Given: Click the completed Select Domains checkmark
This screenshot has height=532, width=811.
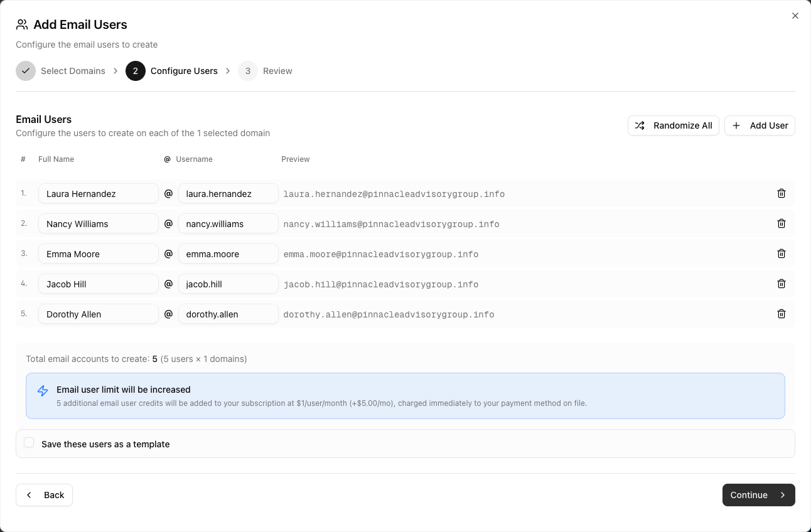Looking at the screenshot, I should click(26, 71).
